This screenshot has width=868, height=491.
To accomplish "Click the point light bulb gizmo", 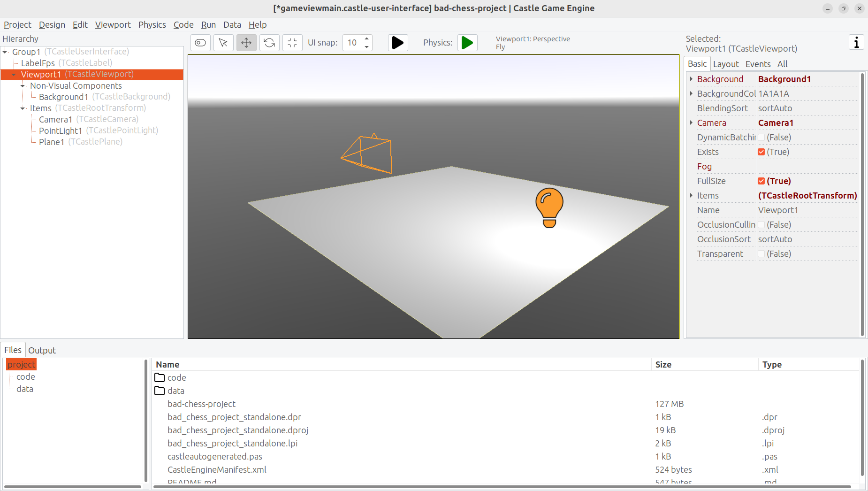I will [x=549, y=207].
